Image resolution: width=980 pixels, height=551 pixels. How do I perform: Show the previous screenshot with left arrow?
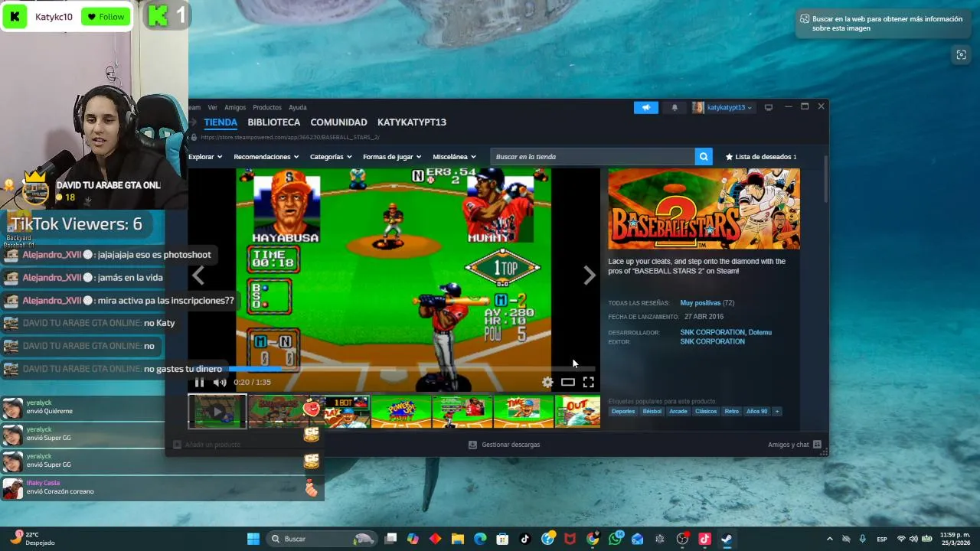[198, 275]
